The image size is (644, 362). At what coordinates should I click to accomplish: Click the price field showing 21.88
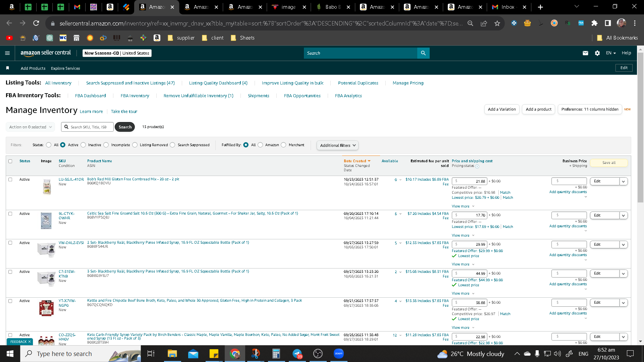(x=469, y=181)
